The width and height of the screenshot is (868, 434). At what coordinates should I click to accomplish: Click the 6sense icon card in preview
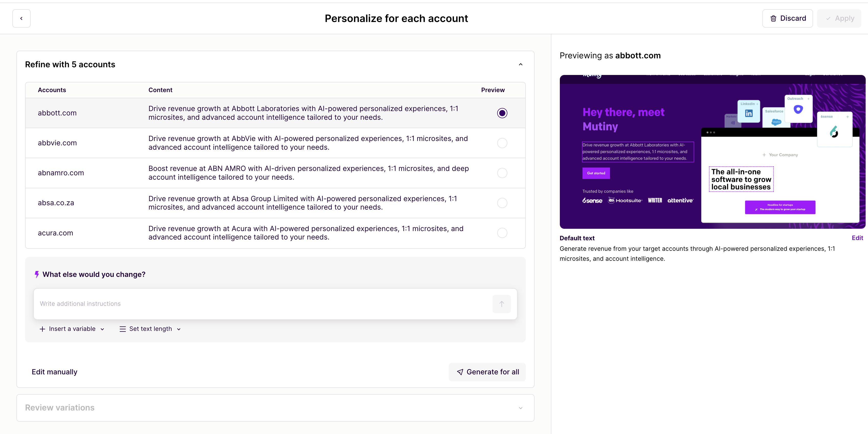click(835, 129)
